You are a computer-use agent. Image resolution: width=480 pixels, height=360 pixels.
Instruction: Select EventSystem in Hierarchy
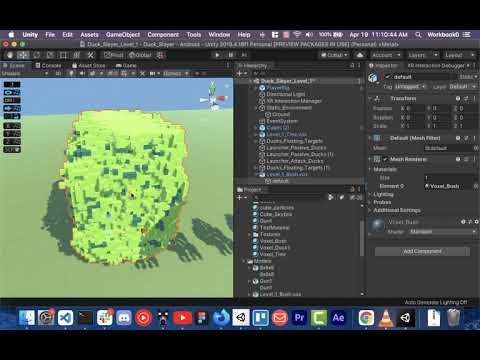pos(282,121)
